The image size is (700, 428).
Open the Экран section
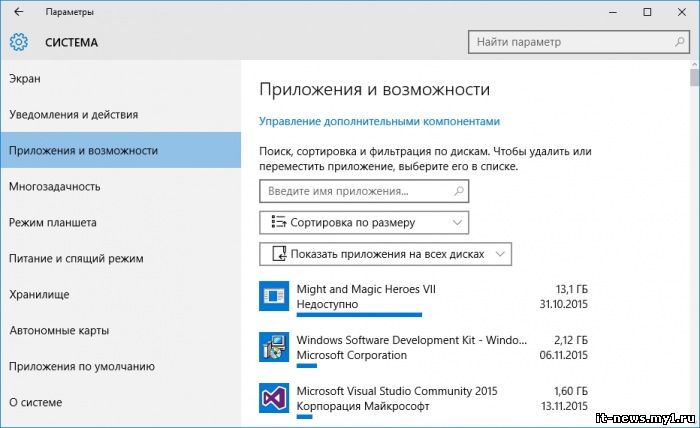click(x=121, y=79)
